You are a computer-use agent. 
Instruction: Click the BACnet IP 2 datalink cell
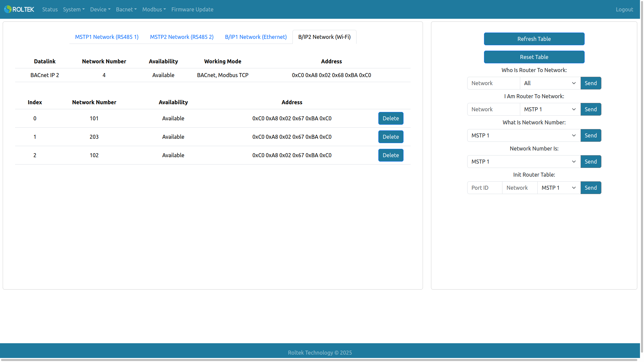pyautogui.click(x=45, y=75)
